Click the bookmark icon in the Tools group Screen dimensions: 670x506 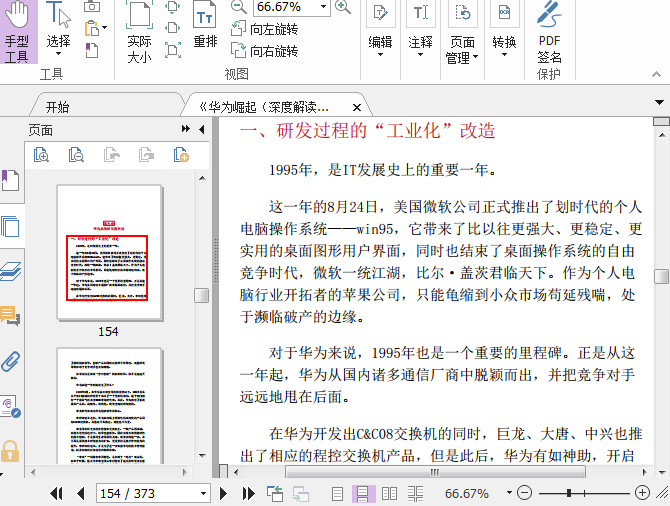click(92, 50)
